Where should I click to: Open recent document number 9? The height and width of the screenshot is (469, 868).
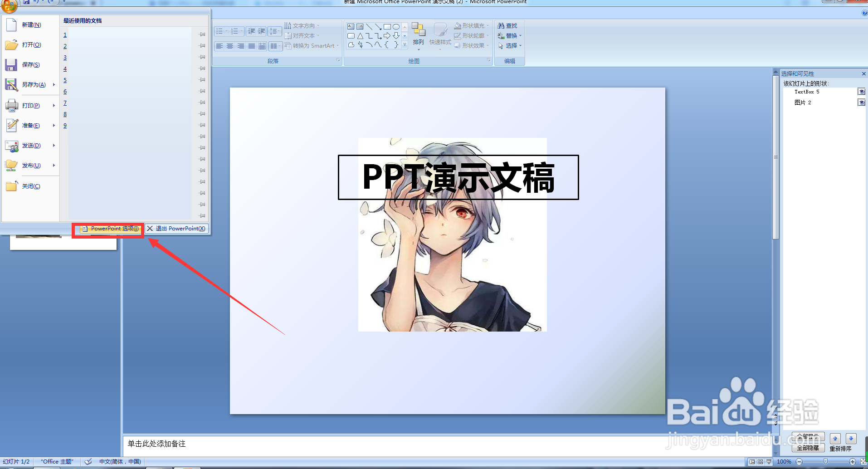pos(65,126)
